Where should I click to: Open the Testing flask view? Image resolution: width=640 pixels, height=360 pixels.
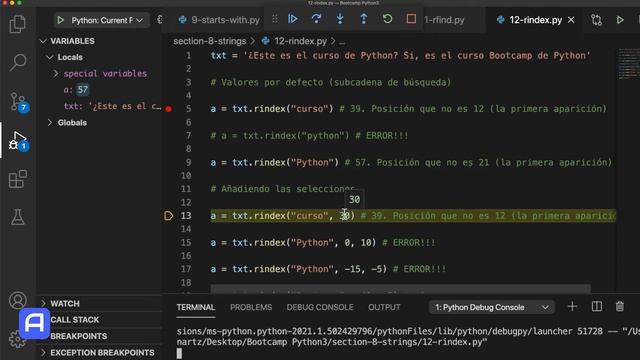(x=18, y=217)
